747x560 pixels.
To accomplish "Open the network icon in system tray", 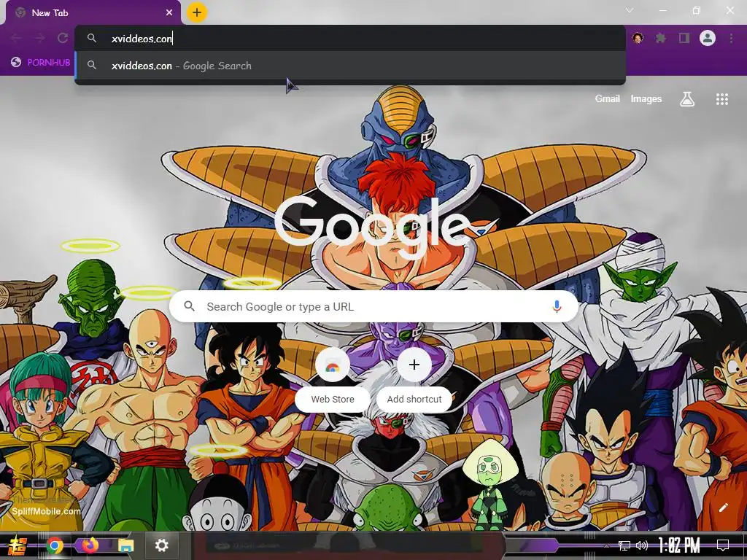I will [624, 545].
